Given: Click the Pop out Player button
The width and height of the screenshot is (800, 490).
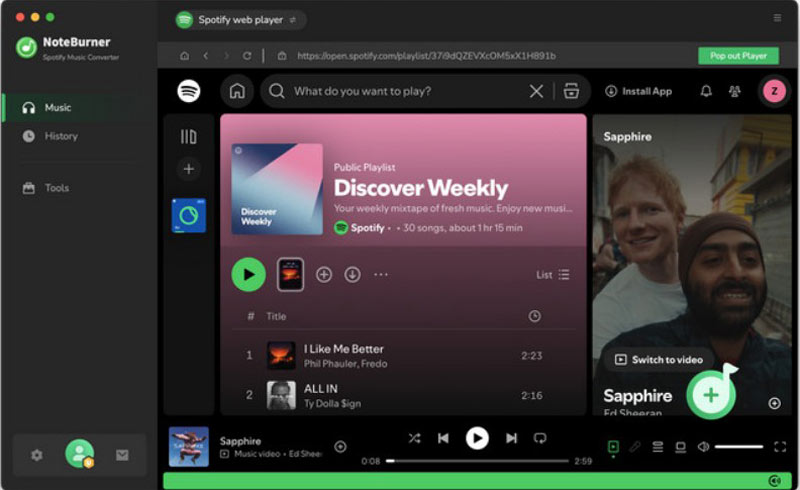Looking at the screenshot, I should point(738,56).
